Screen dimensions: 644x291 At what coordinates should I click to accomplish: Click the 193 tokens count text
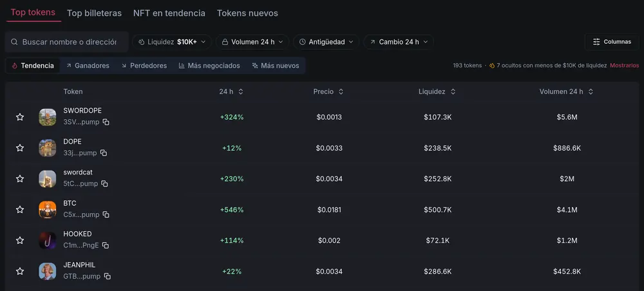468,66
